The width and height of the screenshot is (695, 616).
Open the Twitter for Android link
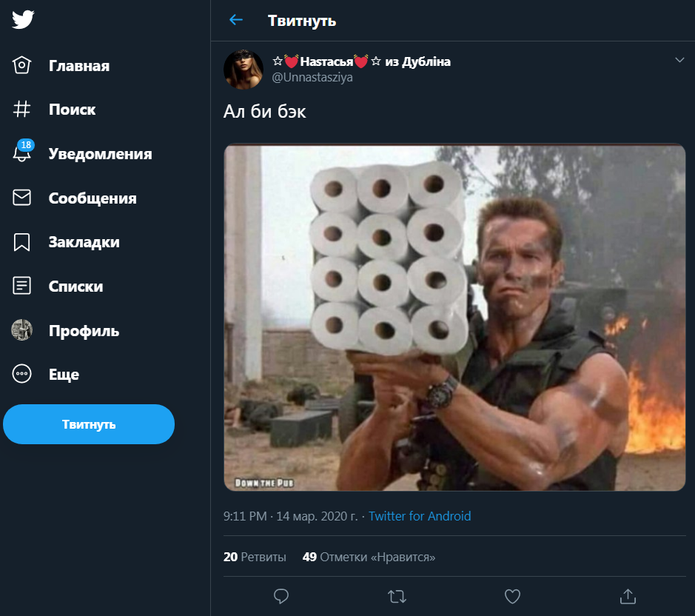point(420,516)
